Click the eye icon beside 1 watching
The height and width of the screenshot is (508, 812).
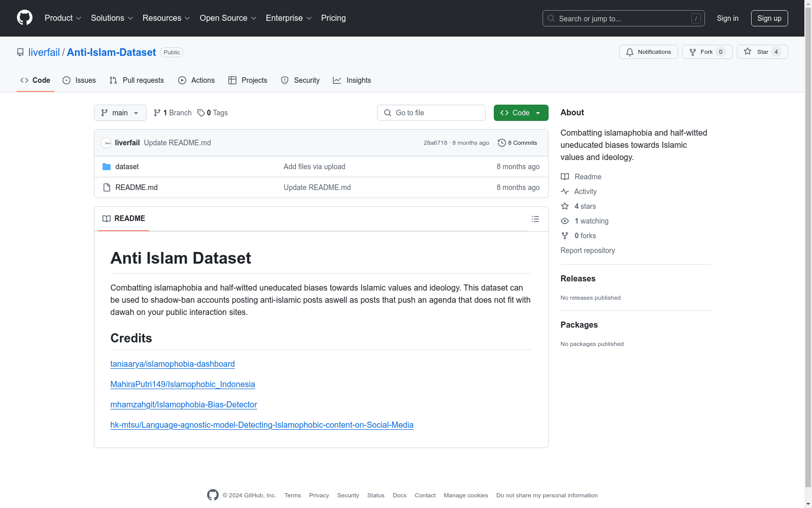pos(565,221)
